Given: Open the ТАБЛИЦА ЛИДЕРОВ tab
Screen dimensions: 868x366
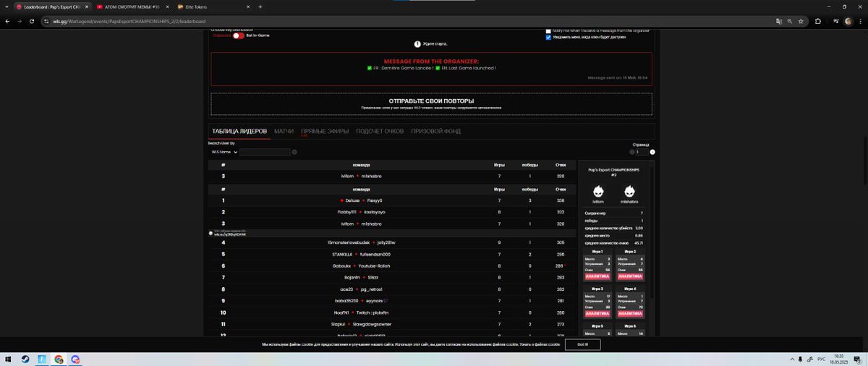Looking at the screenshot, I should coord(239,132).
